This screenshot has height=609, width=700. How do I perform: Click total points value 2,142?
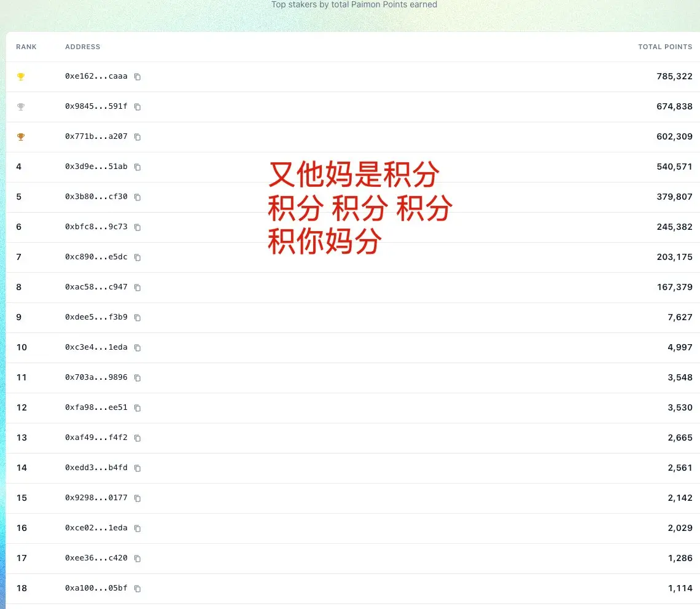680,498
